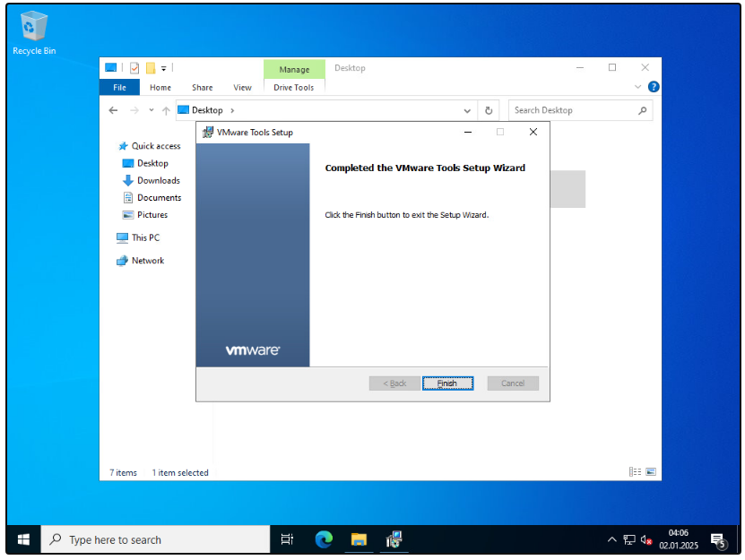The image size is (745, 560).
Task: Show hidden system tray icons
Action: (612, 539)
